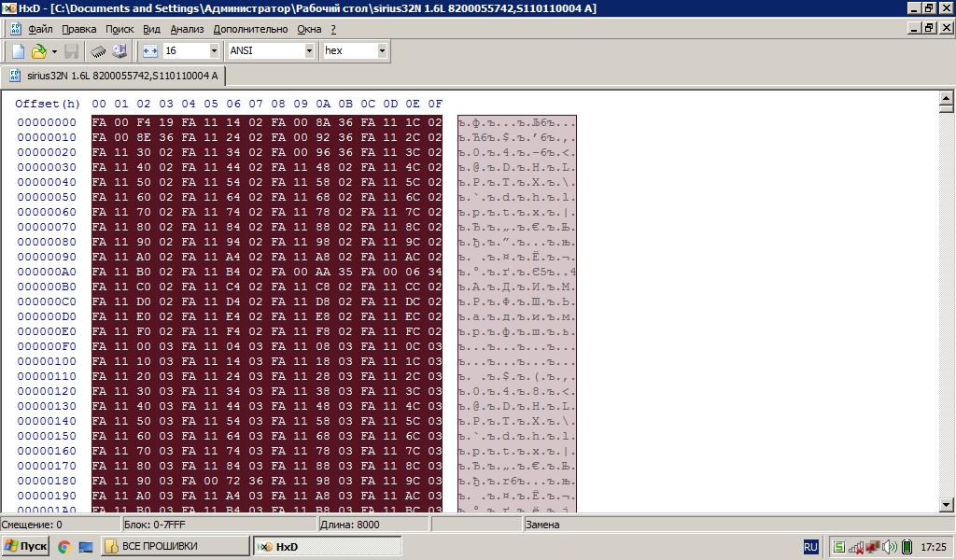Open the ANSI charset dropdown
This screenshot has height=560, width=956.
[x=309, y=50]
